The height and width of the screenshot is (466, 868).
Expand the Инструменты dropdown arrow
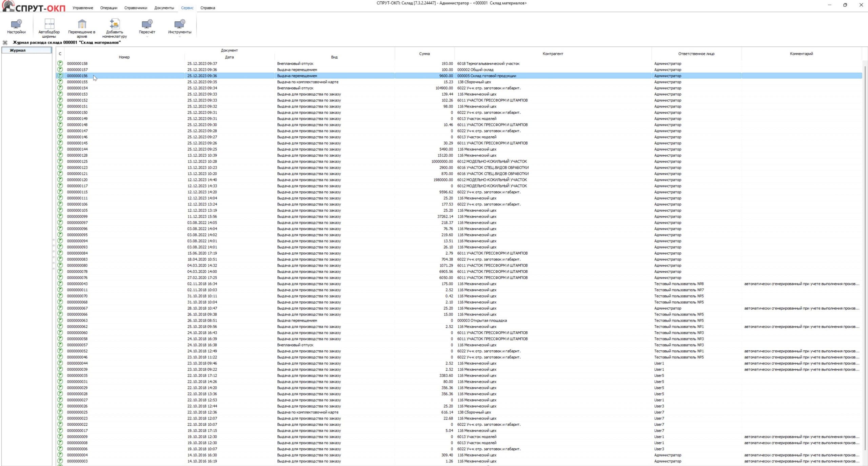pos(179,37)
